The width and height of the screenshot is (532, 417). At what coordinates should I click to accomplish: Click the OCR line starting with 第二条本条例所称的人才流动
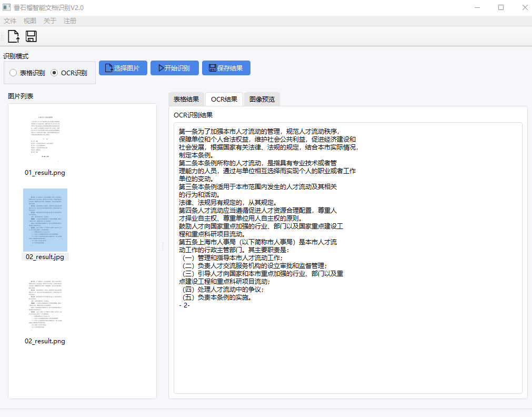(x=258, y=163)
